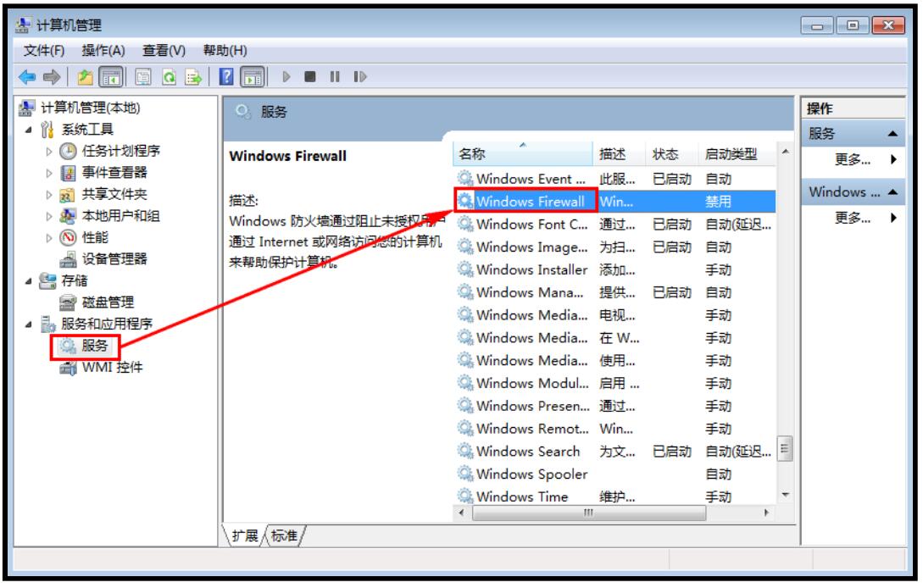Click the Stop Service square icon
923x588 pixels.
point(310,76)
